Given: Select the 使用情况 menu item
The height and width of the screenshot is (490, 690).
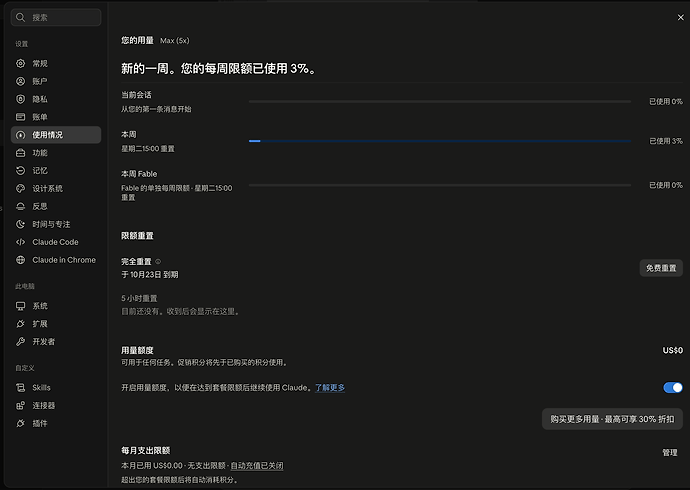Looking at the screenshot, I should pyautogui.click(x=56, y=135).
